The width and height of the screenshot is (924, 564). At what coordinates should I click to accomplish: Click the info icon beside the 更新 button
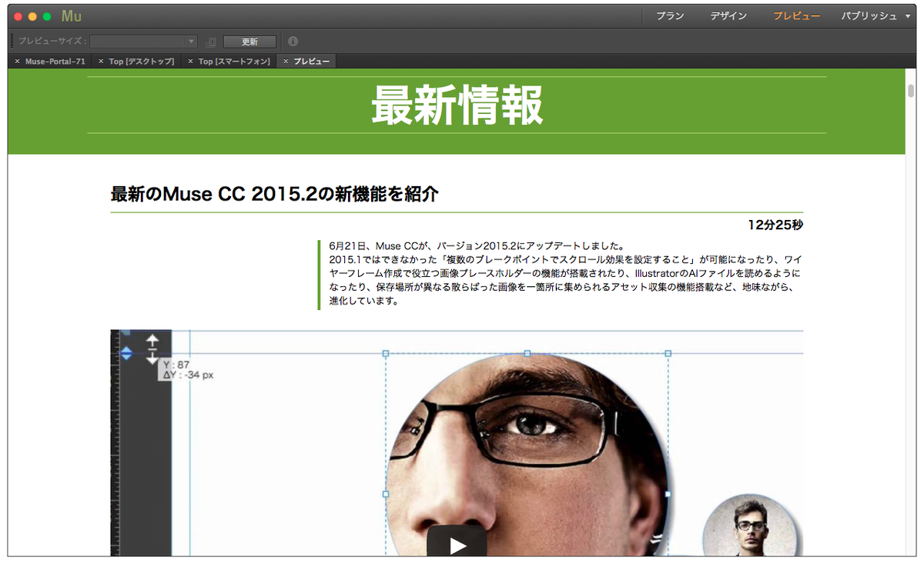tap(293, 42)
